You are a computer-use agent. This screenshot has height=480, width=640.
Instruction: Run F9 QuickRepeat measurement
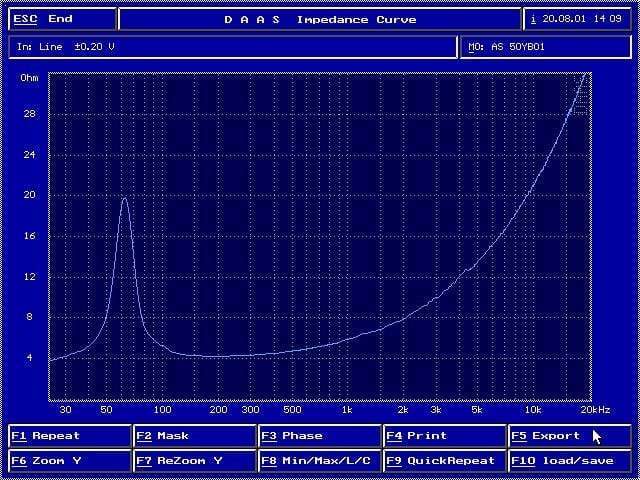[444, 461]
